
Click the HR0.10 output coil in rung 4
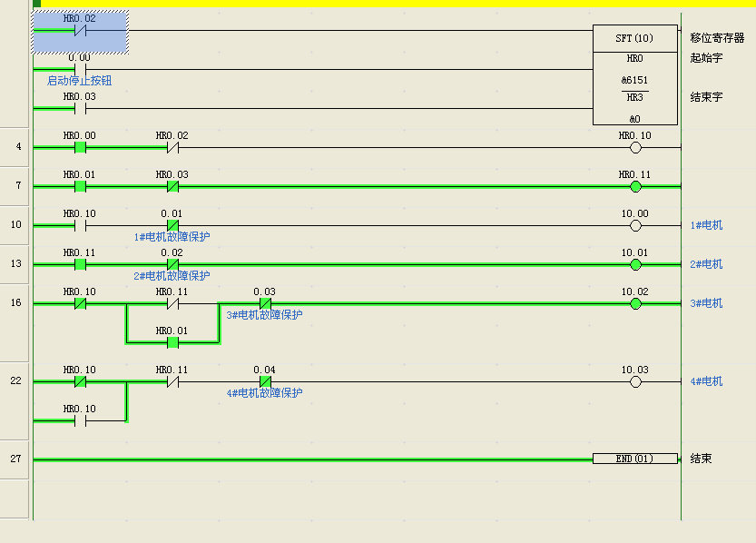(x=635, y=148)
